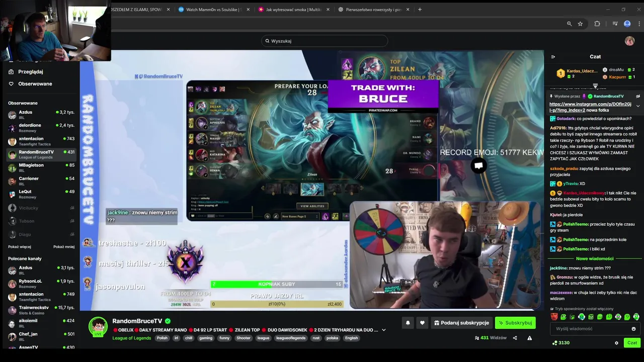
Task: Close the Jak wytresować smoka tab
Action: (328, 10)
